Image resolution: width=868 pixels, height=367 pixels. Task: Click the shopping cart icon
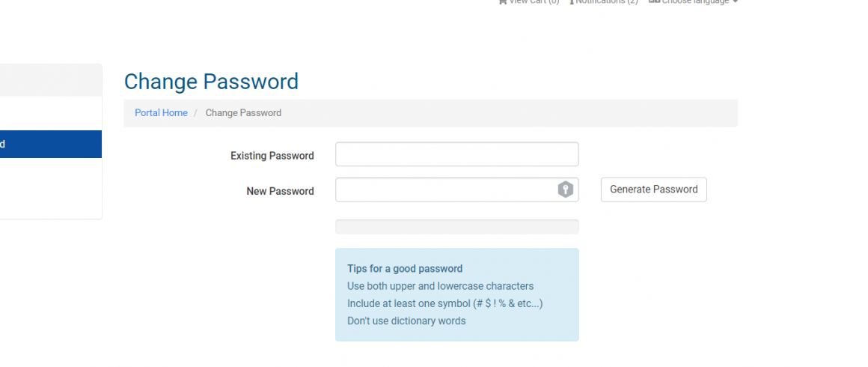click(502, 1)
